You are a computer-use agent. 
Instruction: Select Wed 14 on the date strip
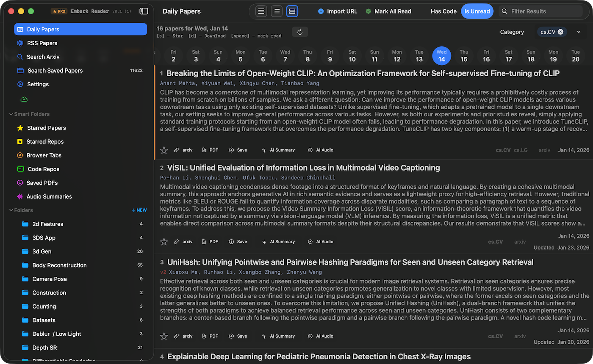442,55
